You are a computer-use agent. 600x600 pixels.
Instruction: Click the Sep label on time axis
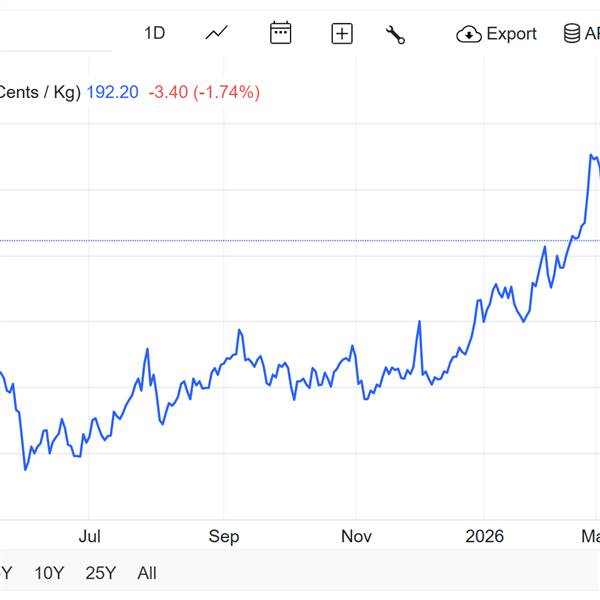tap(224, 537)
